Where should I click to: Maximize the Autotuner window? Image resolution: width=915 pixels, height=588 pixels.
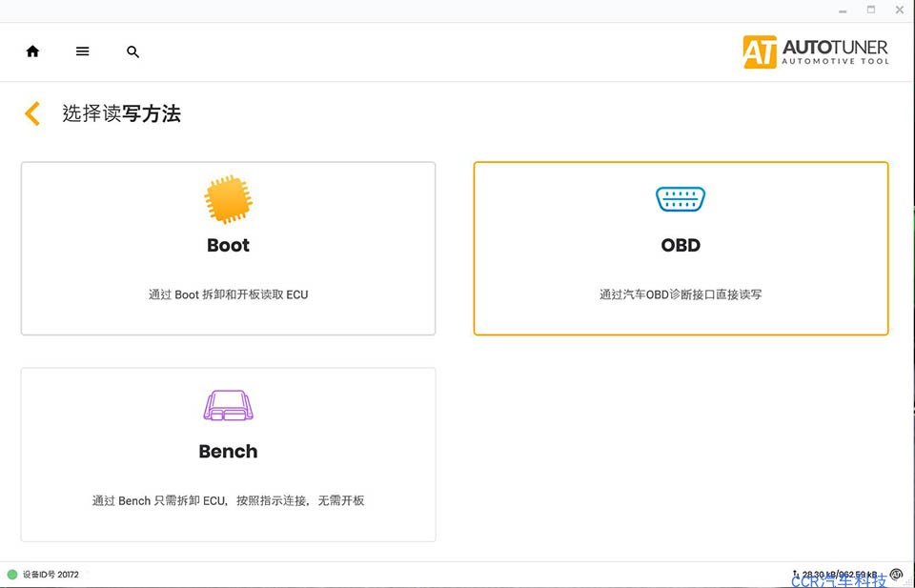point(870,10)
